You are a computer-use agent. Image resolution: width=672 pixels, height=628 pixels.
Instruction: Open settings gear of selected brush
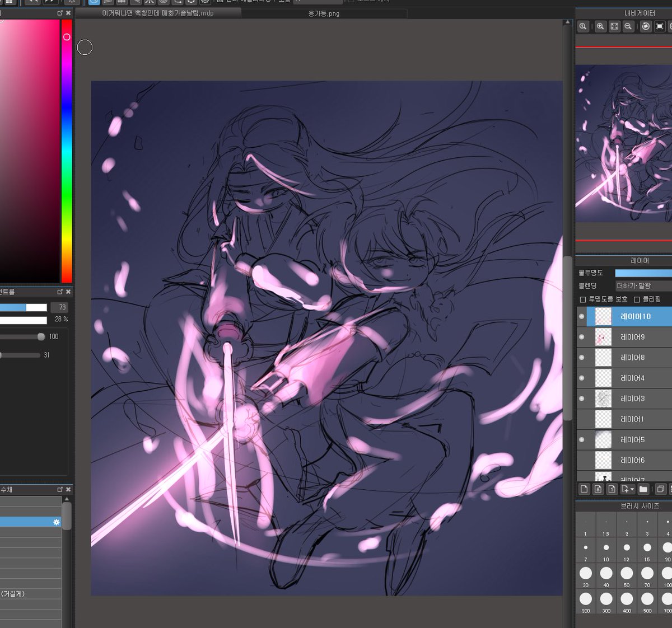point(56,522)
